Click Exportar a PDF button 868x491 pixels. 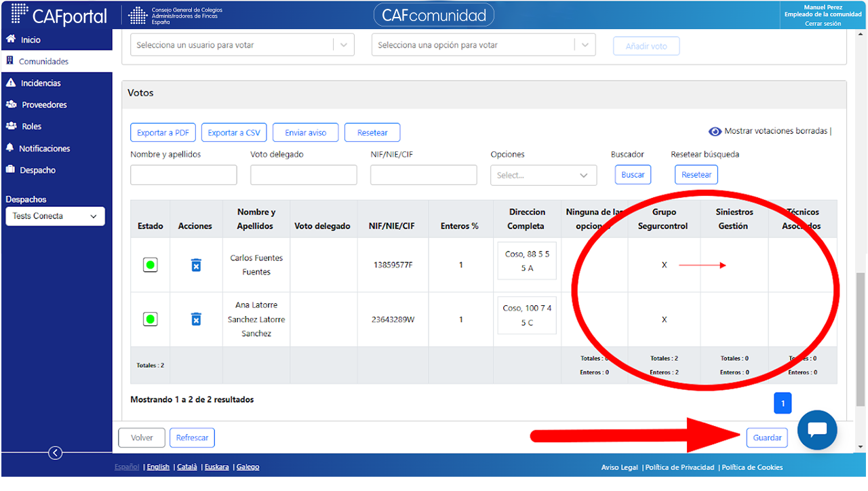[163, 133]
